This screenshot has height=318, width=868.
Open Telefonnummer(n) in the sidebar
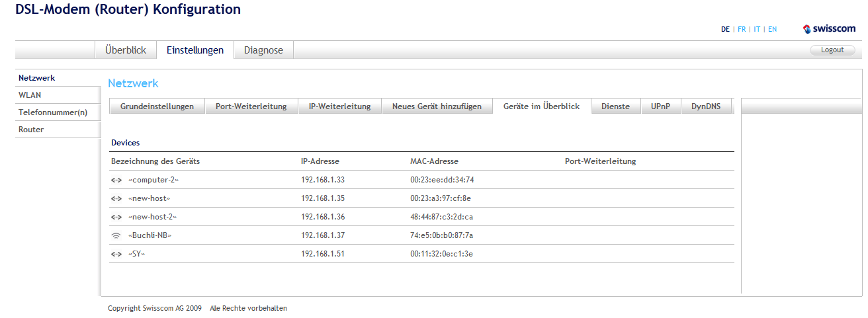click(53, 112)
